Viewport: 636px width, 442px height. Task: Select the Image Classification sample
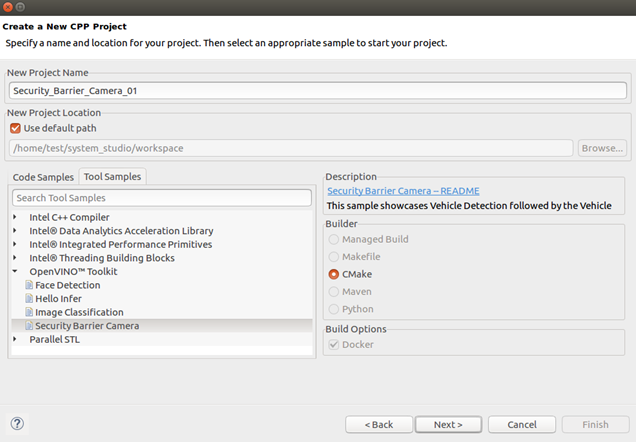(80, 312)
